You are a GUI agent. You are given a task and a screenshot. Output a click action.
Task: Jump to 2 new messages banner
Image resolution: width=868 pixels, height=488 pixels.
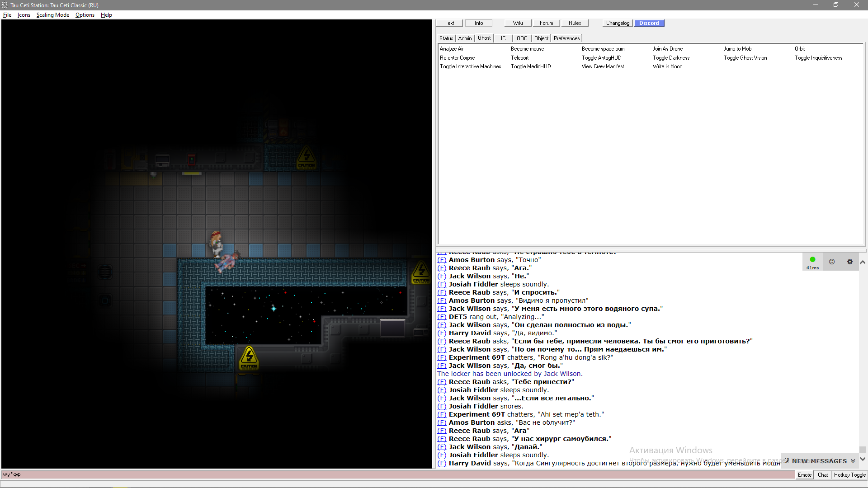click(x=820, y=461)
